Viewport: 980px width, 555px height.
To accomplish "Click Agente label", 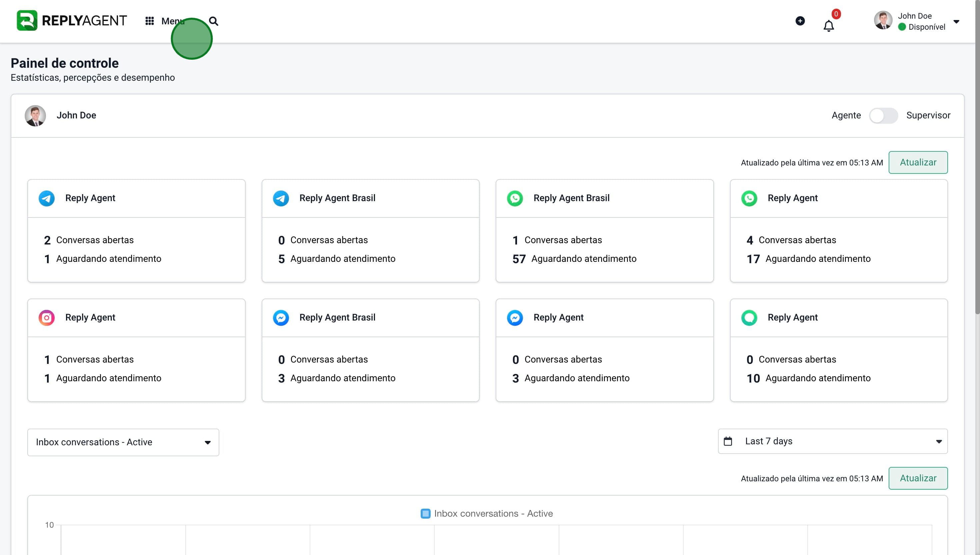I will tap(846, 115).
